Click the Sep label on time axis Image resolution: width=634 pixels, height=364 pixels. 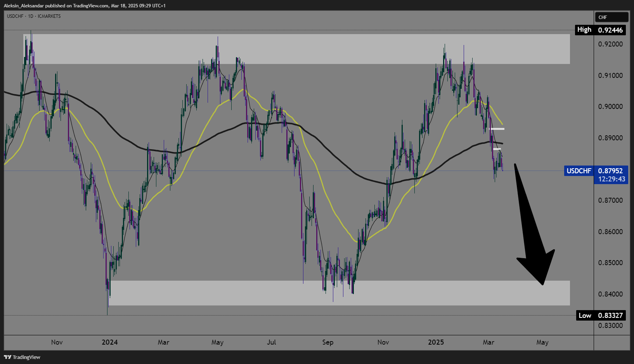tap(328, 342)
